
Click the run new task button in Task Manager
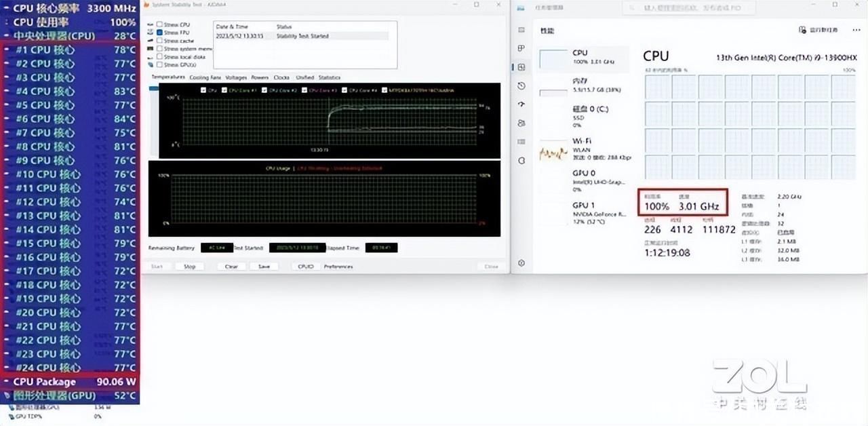(818, 31)
